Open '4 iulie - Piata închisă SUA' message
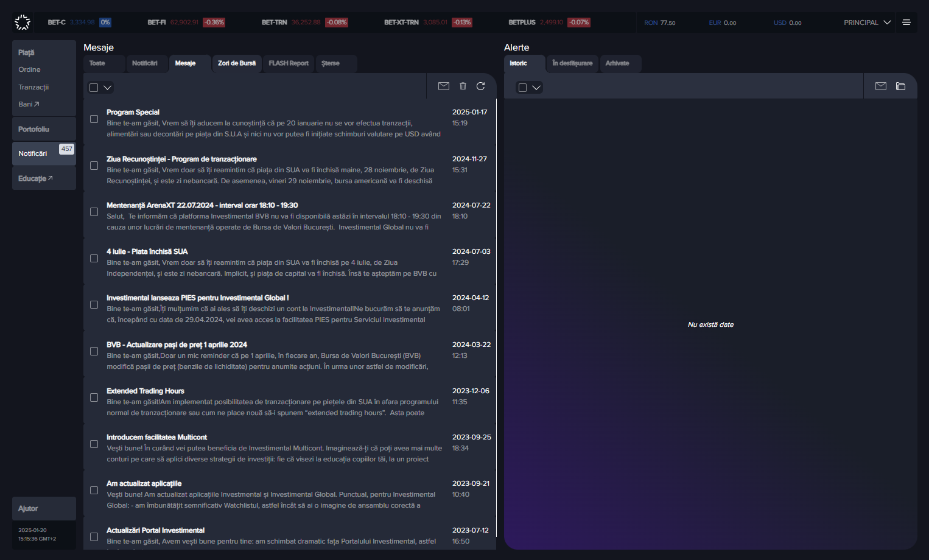The height and width of the screenshot is (560, 929). click(x=290, y=262)
